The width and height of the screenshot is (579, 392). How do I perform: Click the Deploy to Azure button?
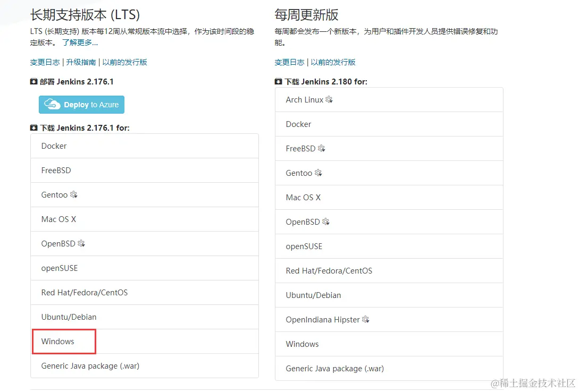point(81,105)
